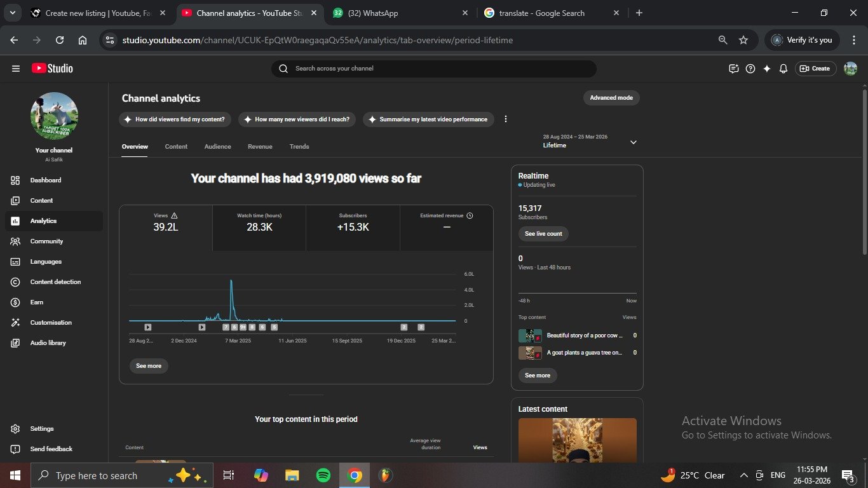Select the Watch time (hours) metric card
This screenshot has height=488, width=868.
(259, 227)
